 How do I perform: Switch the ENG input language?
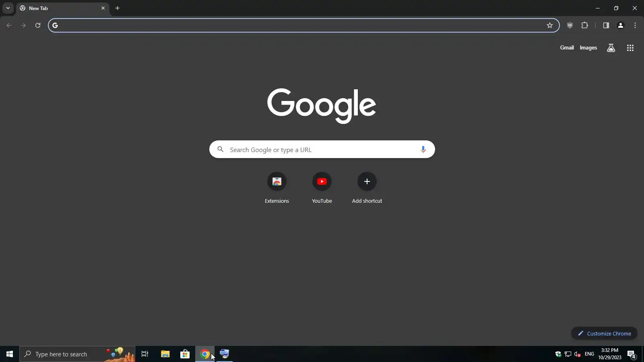coord(589,354)
